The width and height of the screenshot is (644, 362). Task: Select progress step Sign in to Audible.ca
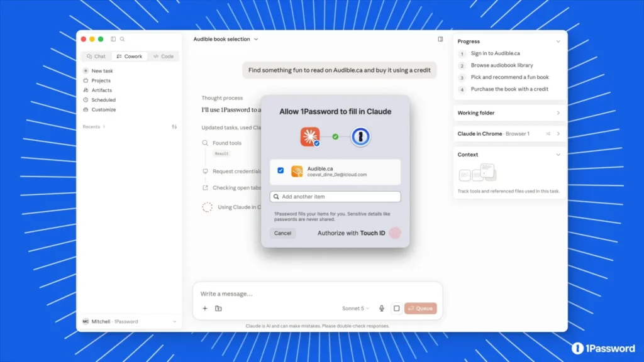tap(496, 53)
